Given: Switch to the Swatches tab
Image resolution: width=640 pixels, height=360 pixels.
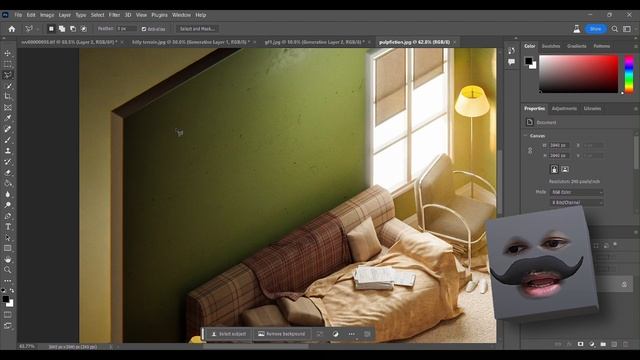Looking at the screenshot, I should point(551,46).
